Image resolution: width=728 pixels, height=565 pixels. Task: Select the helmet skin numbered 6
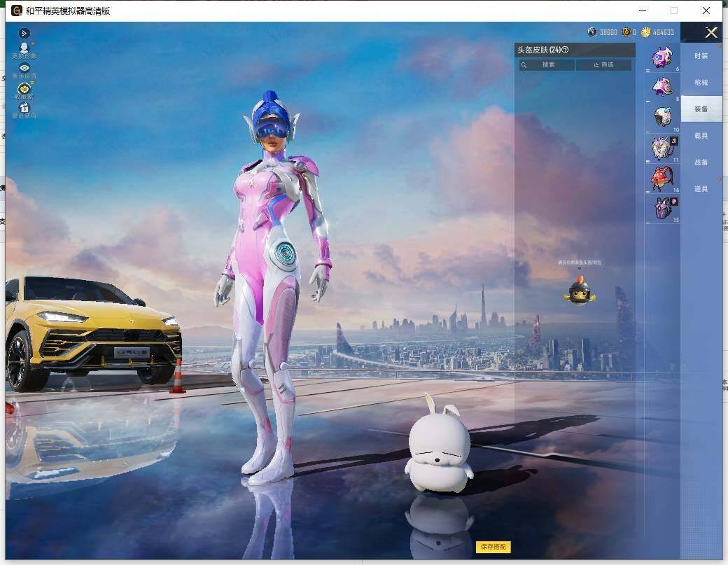(662, 58)
